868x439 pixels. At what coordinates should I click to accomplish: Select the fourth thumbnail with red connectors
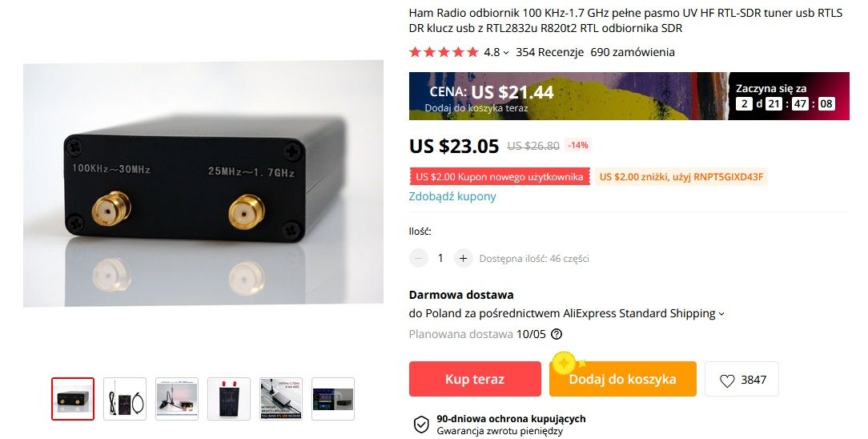tap(229, 399)
